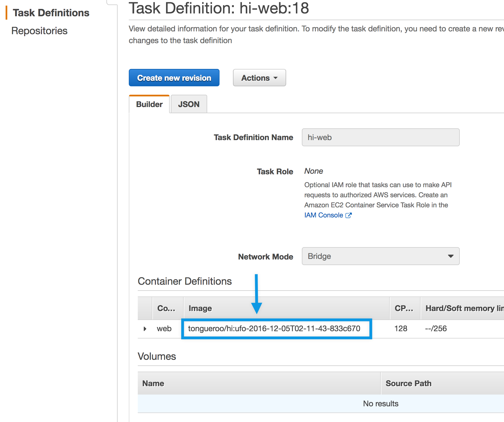Click the Container Definitions heading

click(185, 281)
